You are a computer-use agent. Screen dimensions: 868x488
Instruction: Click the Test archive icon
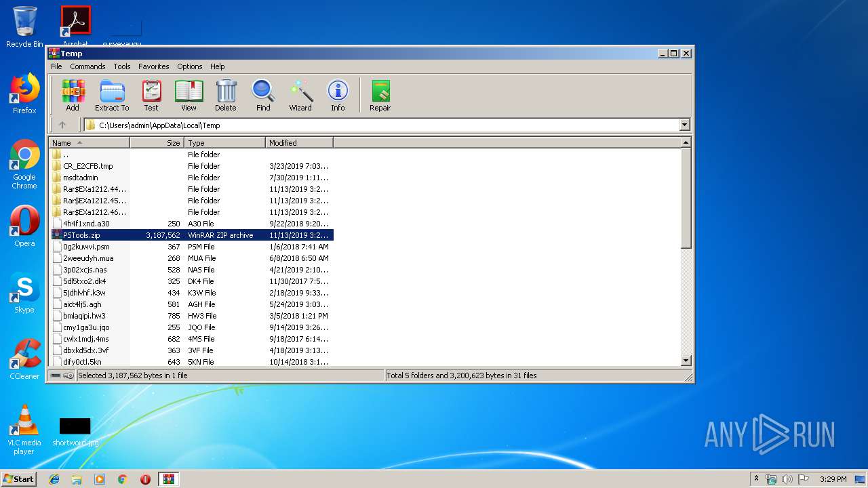[x=151, y=96]
